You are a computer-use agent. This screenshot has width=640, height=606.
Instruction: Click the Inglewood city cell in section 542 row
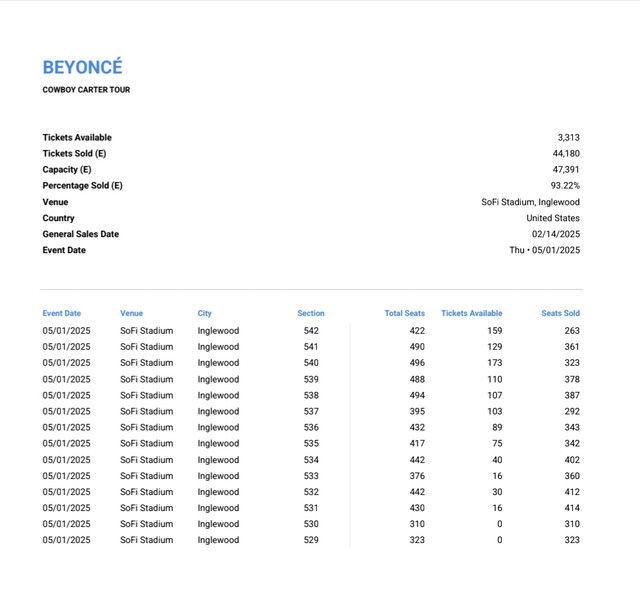pos(218,331)
